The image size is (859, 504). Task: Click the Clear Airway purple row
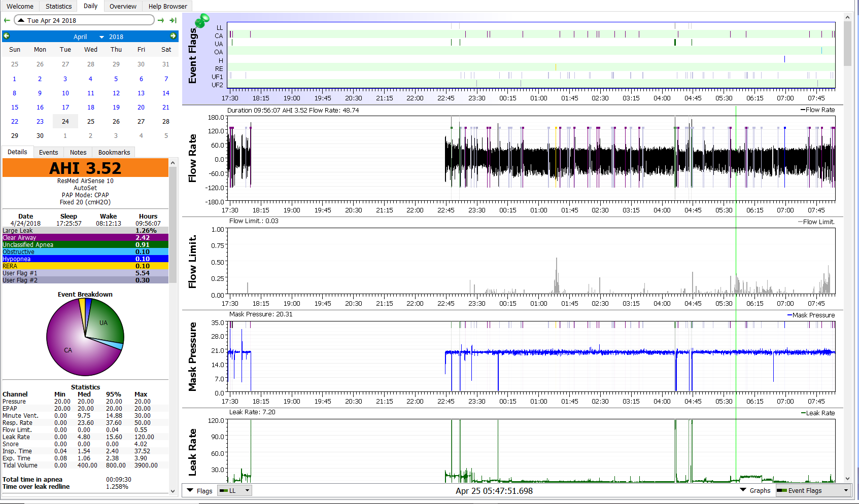tap(85, 237)
